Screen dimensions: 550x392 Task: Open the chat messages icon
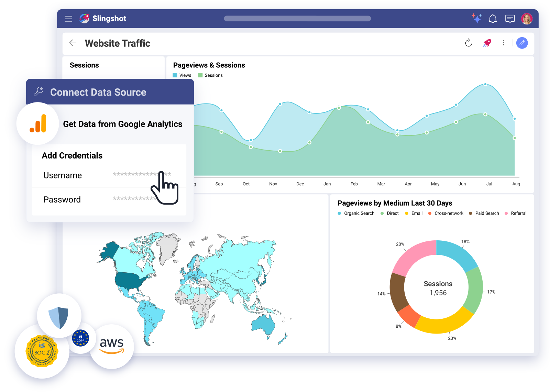click(x=510, y=19)
